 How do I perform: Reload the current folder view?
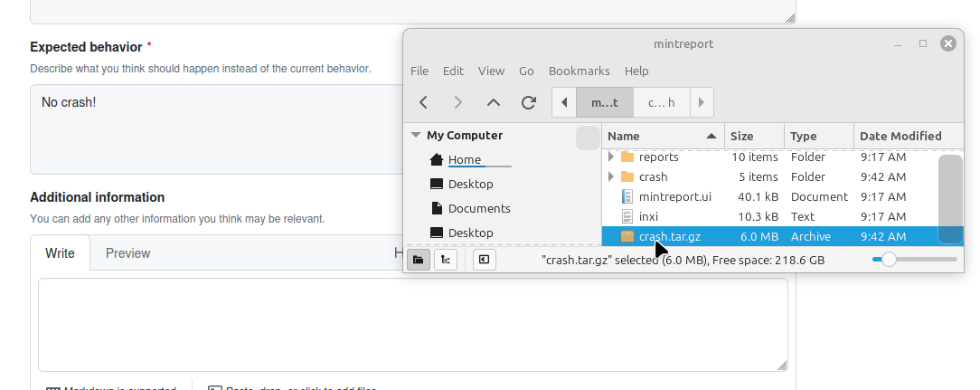point(529,102)
